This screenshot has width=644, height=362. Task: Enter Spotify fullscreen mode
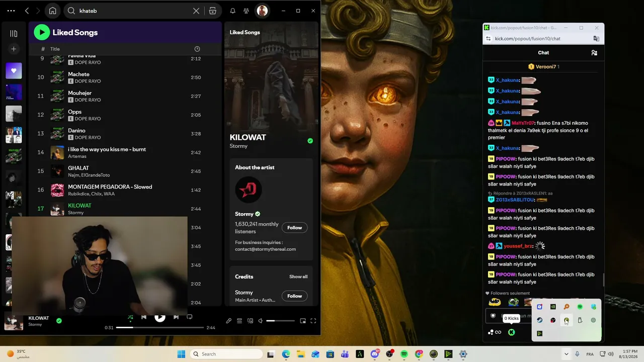pyautogui.click(x=313, y=321)
